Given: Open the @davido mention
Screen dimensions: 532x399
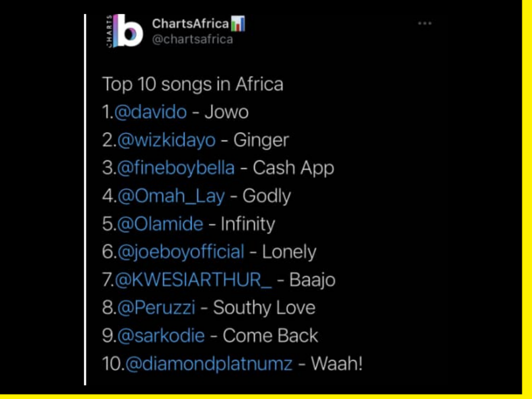Looking at the screenshot, I should [151, 112].
